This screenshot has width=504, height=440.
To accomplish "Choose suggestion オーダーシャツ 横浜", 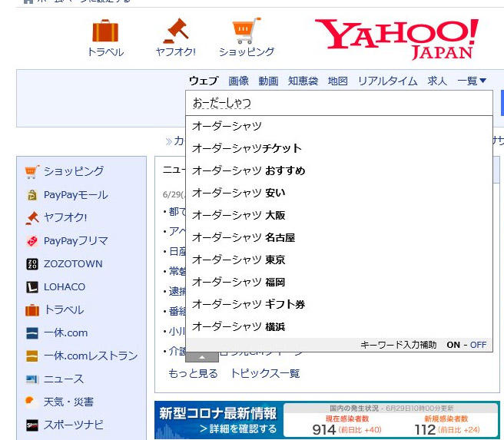I will coord(339,326).
